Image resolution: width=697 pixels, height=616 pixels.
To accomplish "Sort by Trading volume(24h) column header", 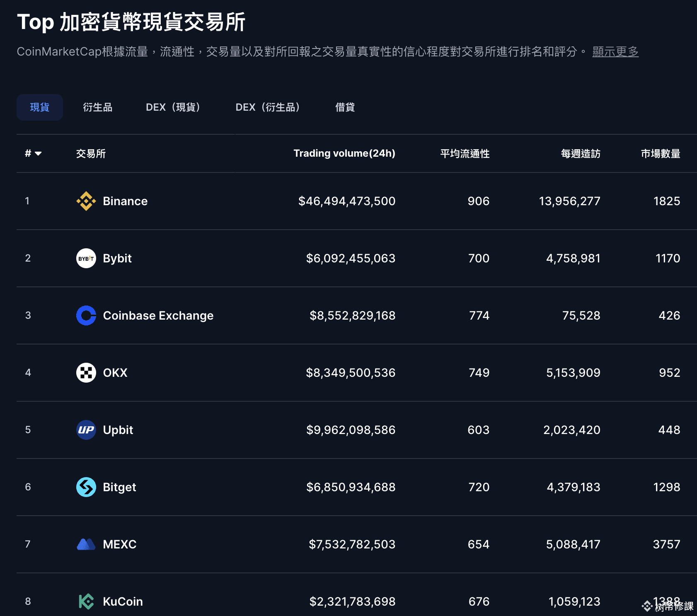I will pyautogui.click(x=344, y=153).
